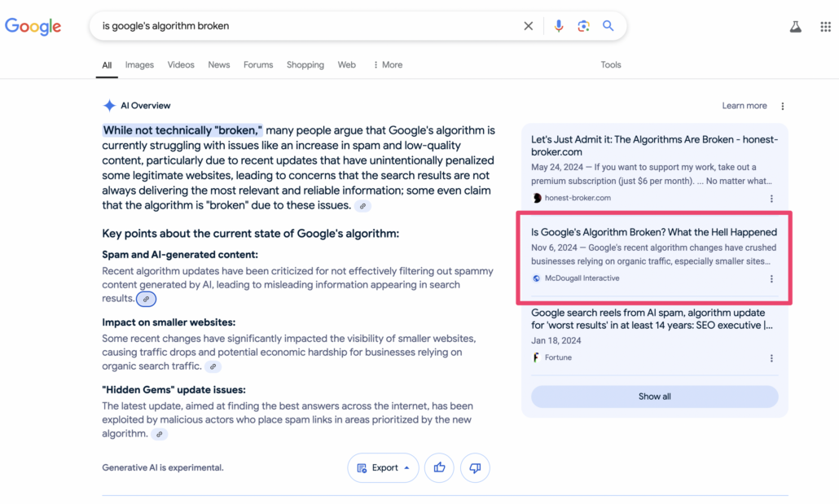
Task: Click the blue magnifying glass search icon
Action: pos(608,26)
